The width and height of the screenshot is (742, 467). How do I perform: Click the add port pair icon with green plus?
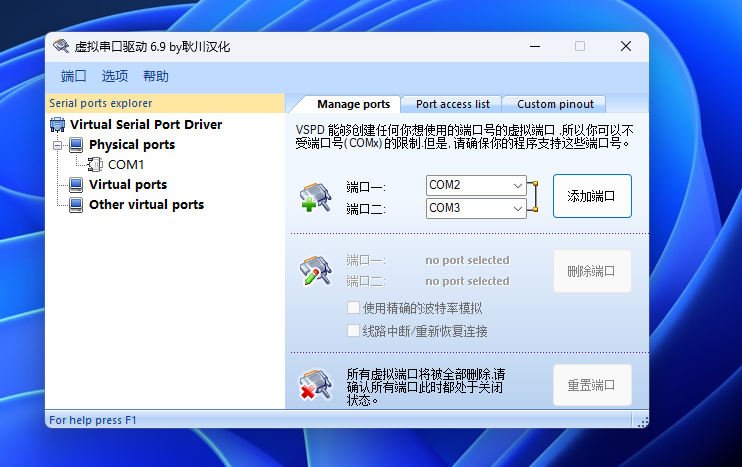[316, 197]
